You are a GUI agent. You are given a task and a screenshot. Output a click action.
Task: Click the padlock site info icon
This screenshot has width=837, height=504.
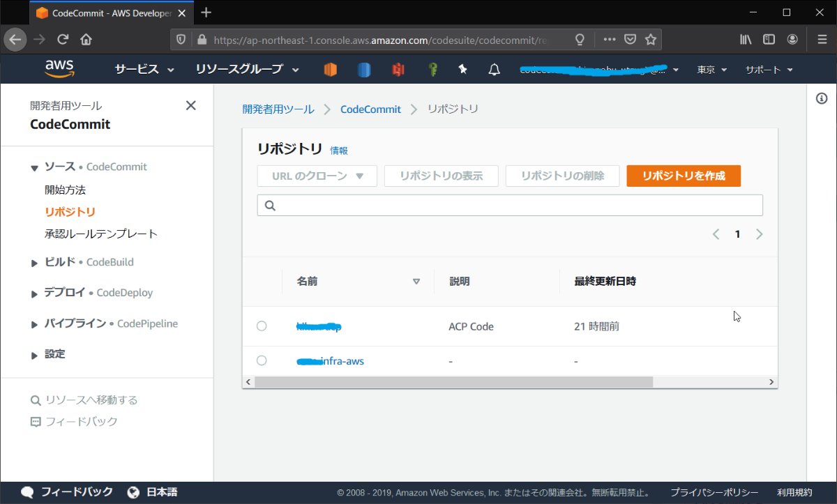(202, 40)
